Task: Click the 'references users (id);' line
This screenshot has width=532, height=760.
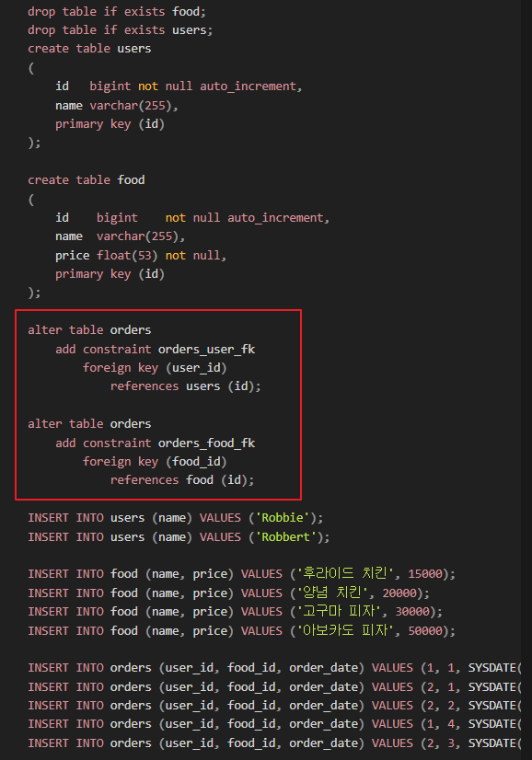Action: pyautogui.click(x=185, y=386)
